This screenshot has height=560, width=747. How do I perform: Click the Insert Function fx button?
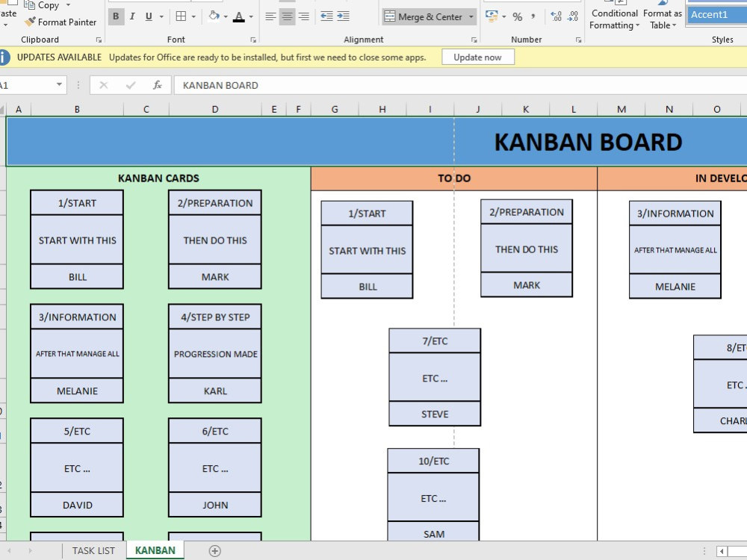[158, 84]
